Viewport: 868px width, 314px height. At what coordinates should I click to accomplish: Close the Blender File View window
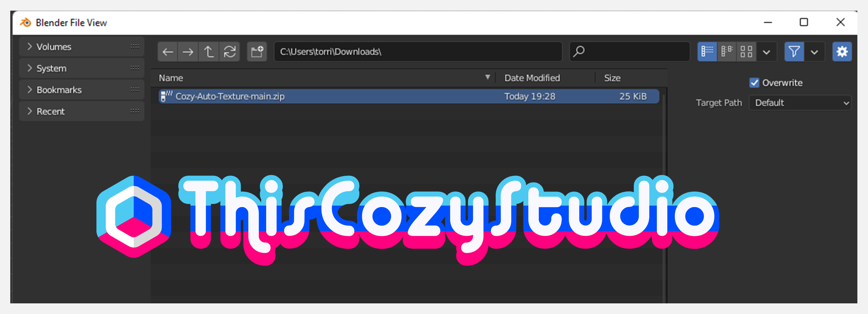(840, 22)
